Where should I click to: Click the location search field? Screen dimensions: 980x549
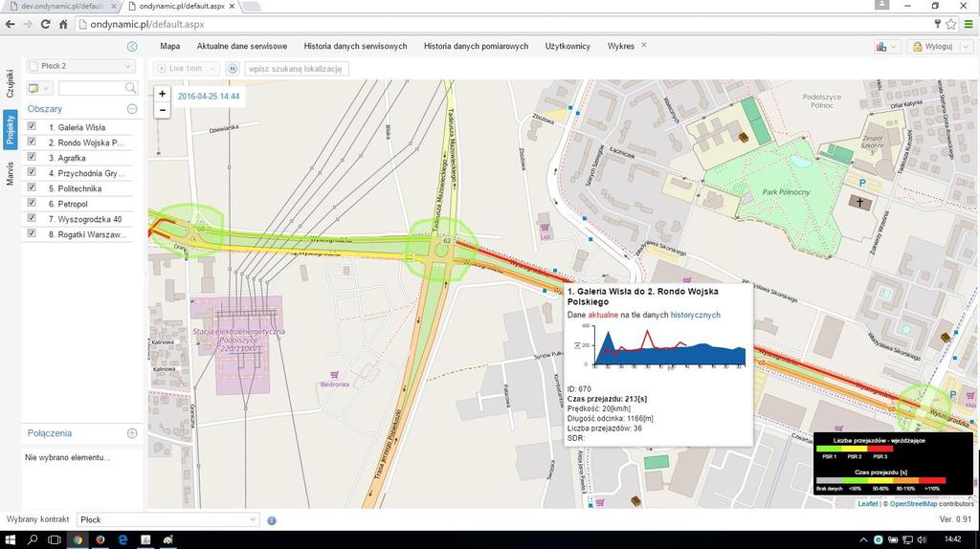298,69
